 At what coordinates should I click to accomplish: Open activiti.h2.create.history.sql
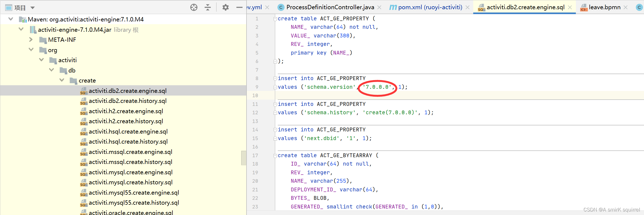(x=126, y=121)
